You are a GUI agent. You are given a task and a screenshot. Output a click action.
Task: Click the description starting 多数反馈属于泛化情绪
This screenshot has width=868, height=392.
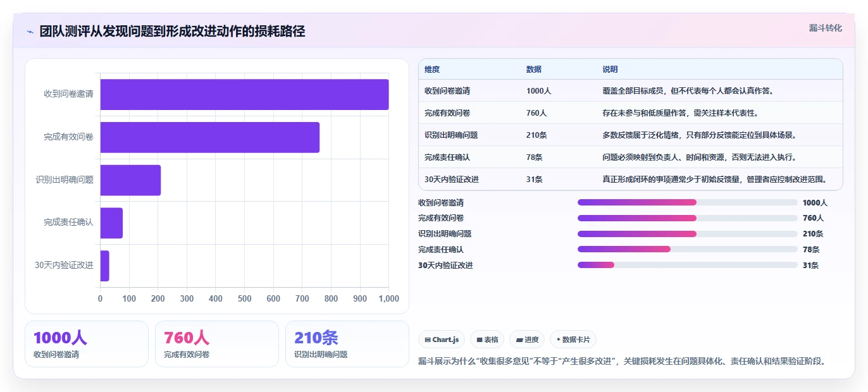click(699, 135)
